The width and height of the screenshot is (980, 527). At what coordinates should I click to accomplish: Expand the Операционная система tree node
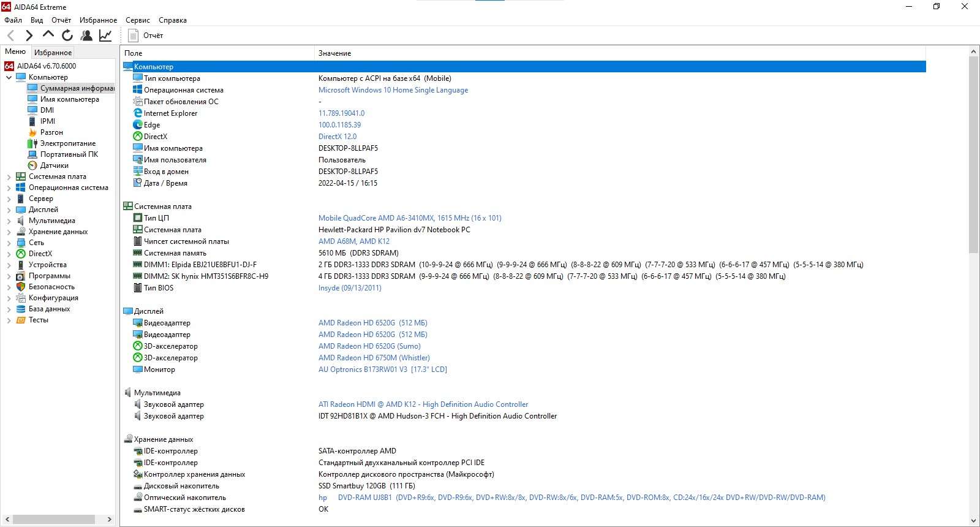click(9, 188)
